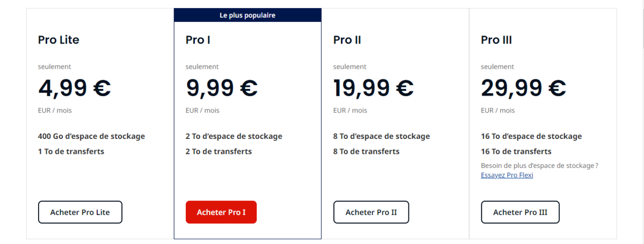This screenshot has width=644, height=244.
Task: Click the Acheter Pro Lite button
Action: pos(80,212)
